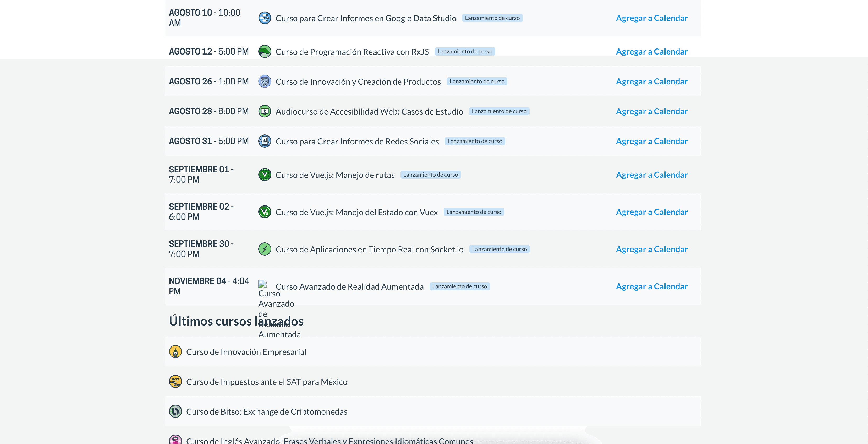The width and height of the screenshot is (868, 444).
Task: Click Lanzamiento de curso badge for Redes Sociales
Action: tap(475, 141)
